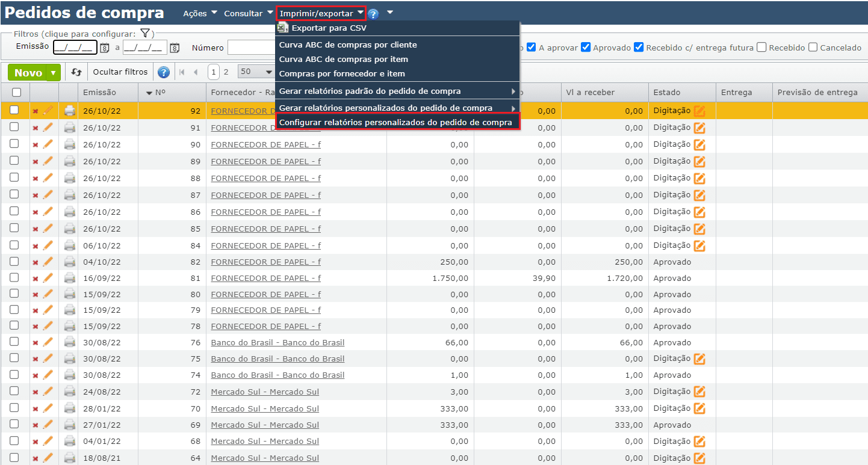Expand Gerar relatórios personalizados do pedido de compra submenu
The width and height of the screenshot is (868, 465).
[397, 108]
